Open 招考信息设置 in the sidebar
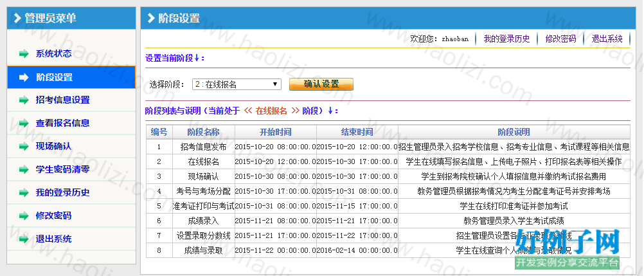This screenshot has height=276, width=644. (62, 100)
